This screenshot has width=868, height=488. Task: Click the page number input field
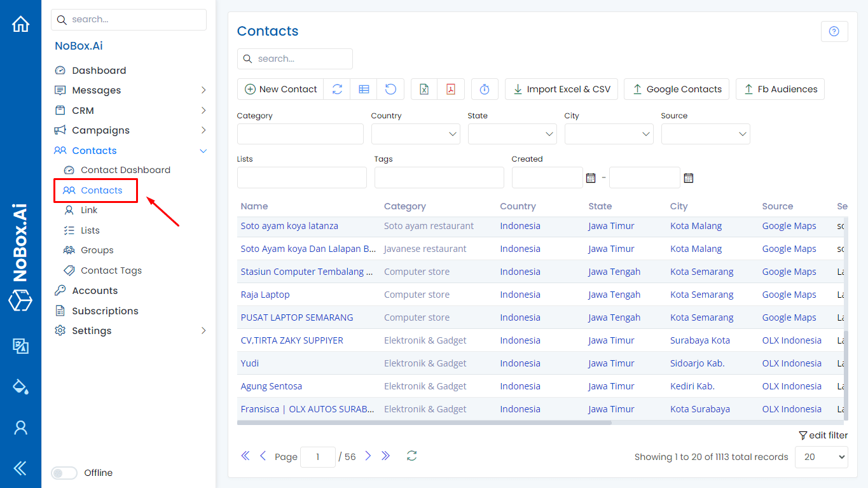coord(317,456)
